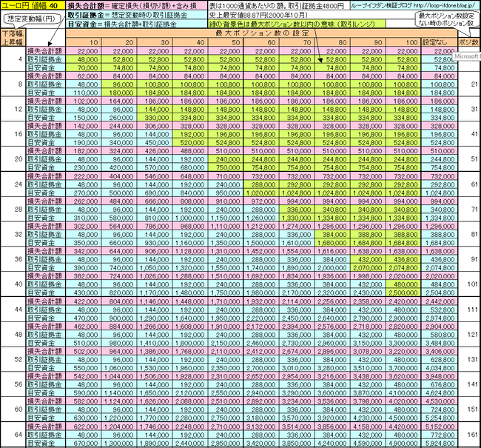Select cell 3,484,800 in row 48
This screenshot has height=448, width=481.
click(x=440, y=343)
